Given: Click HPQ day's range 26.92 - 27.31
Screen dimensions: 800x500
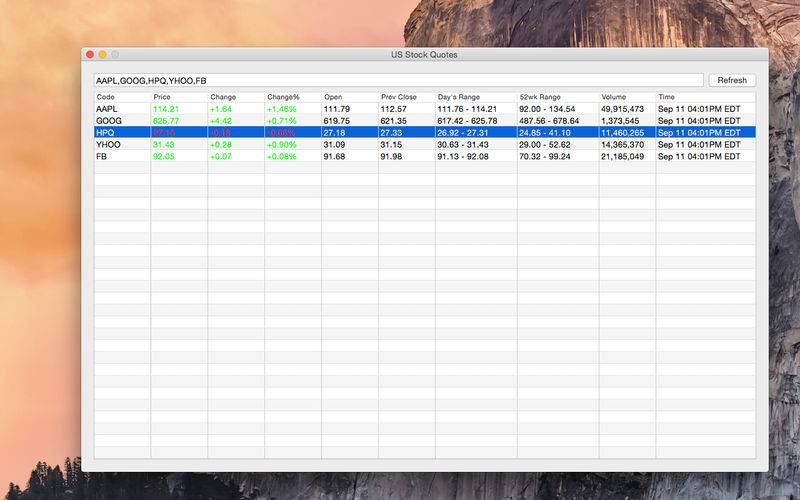Looking at the screenshot, I should point(463,133).
